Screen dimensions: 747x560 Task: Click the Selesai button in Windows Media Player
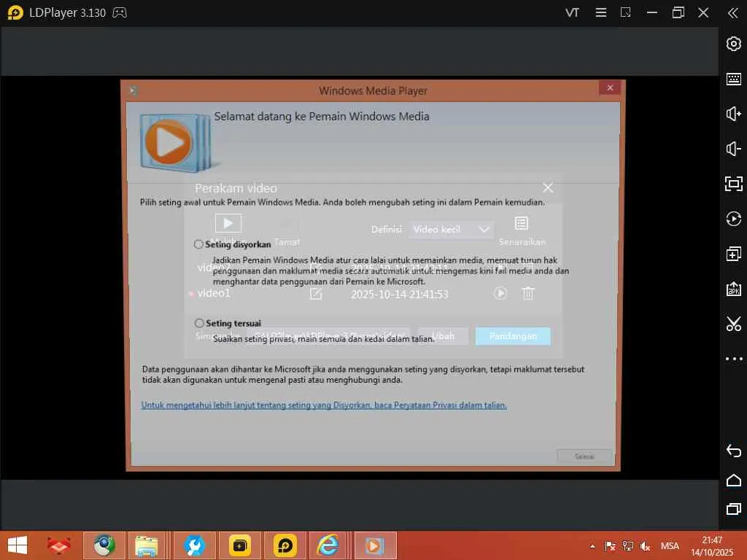click(584, 456)
